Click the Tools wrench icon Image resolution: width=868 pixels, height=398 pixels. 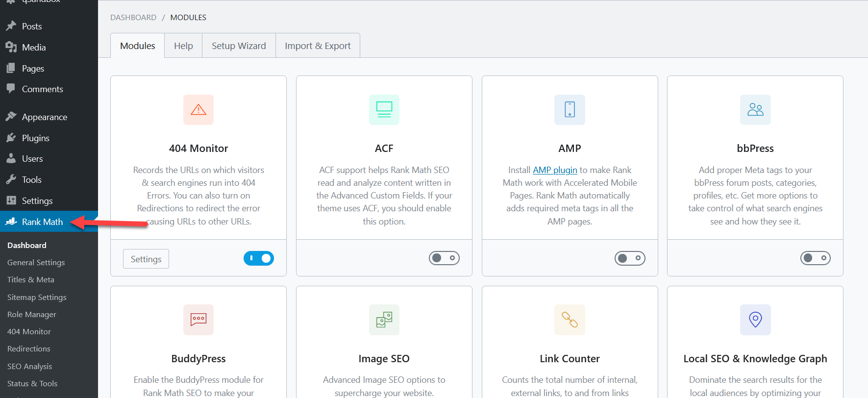[11, 179]
